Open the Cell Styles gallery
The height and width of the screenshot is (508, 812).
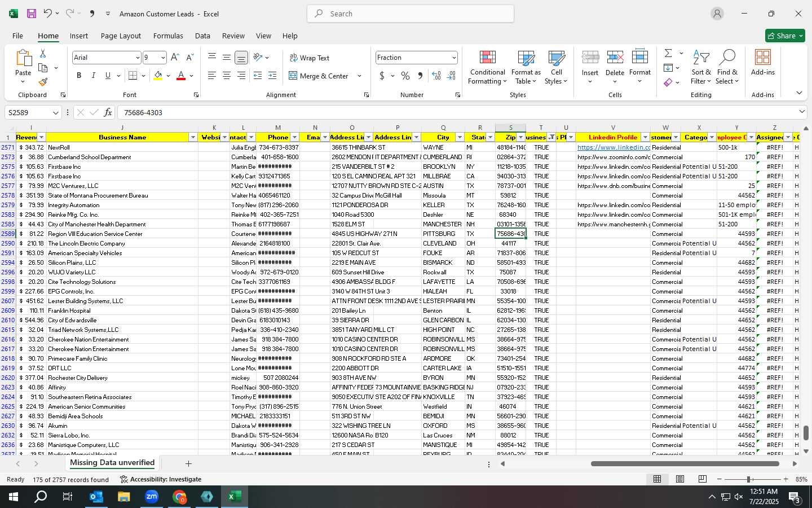click(556, 68)
